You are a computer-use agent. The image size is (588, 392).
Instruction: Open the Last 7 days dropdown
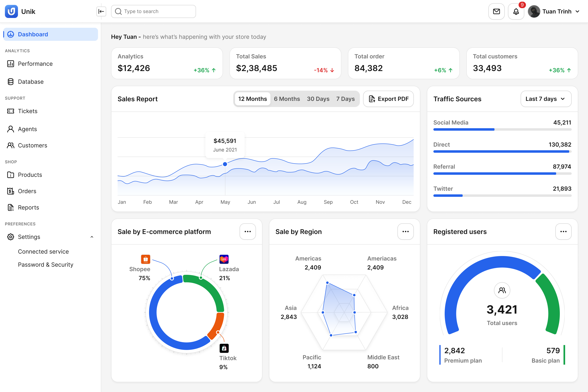point(546,99)
